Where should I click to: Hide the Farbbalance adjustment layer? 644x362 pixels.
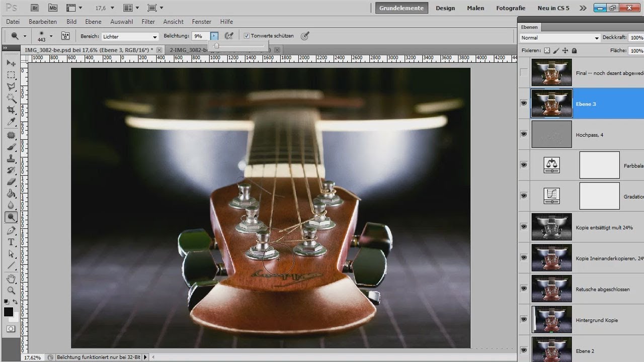pyautogui.click(x=524, y=165)
